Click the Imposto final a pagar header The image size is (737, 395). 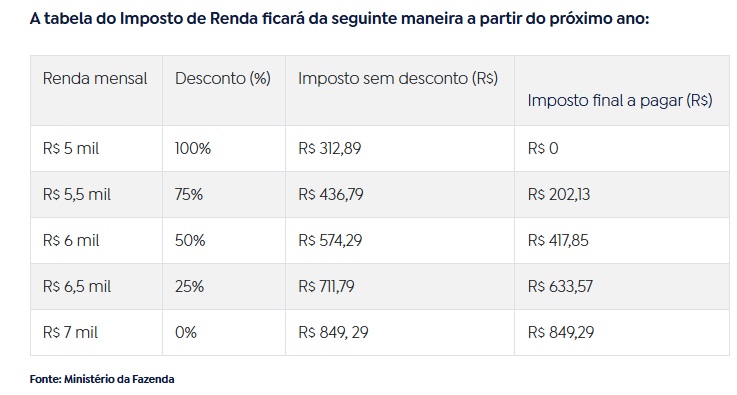click(x=620, y=100)
